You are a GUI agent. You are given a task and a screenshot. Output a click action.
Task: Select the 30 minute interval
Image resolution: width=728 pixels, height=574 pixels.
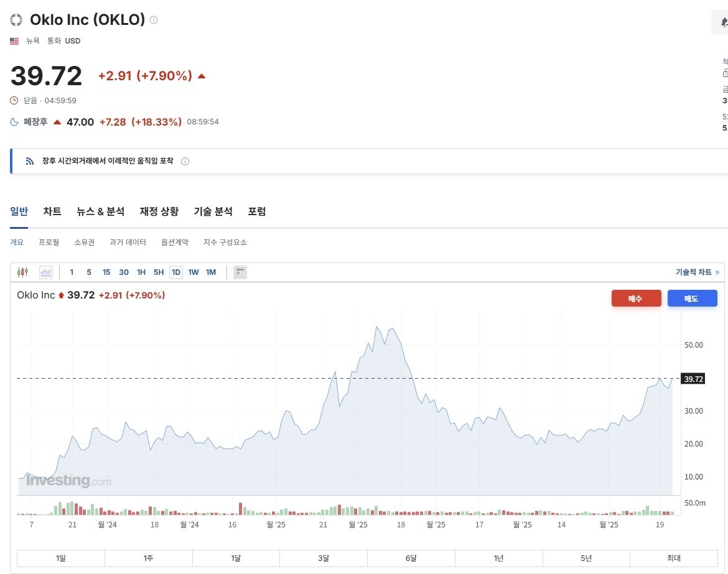click(x=123, y=272)
